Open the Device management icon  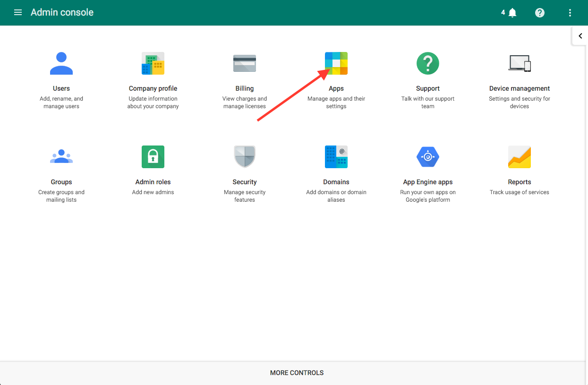[x=520, y=63]
